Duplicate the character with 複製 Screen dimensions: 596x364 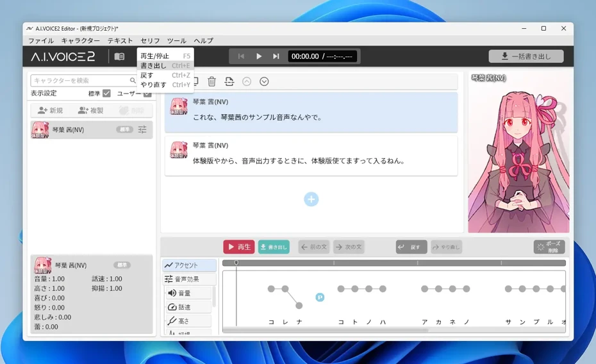tap(90, 111)
